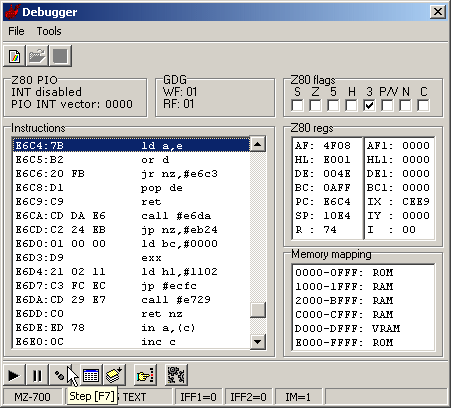Select instruction row jp #ecfc
This screenshot has width=451, height=408.
131,286
